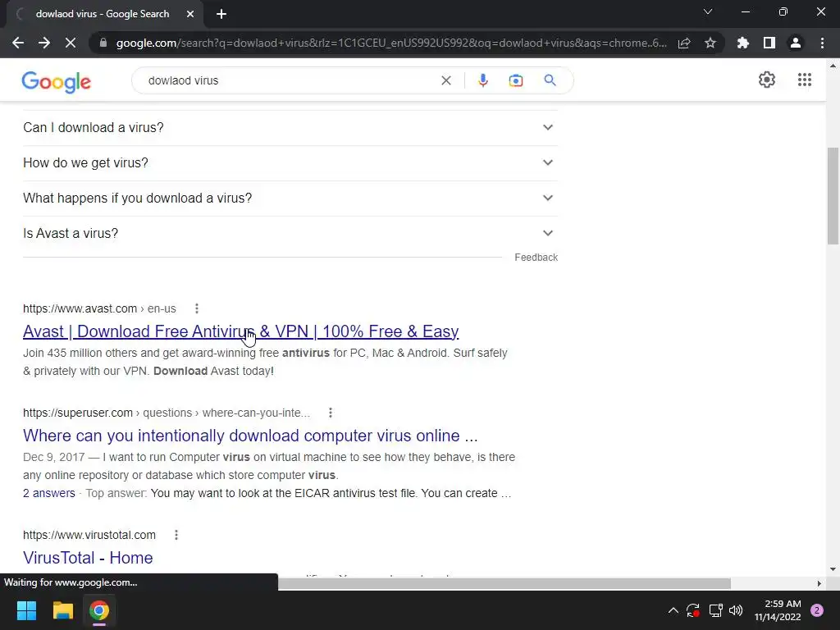Expand 'Can I download a virus?' question

pos(290,127)
